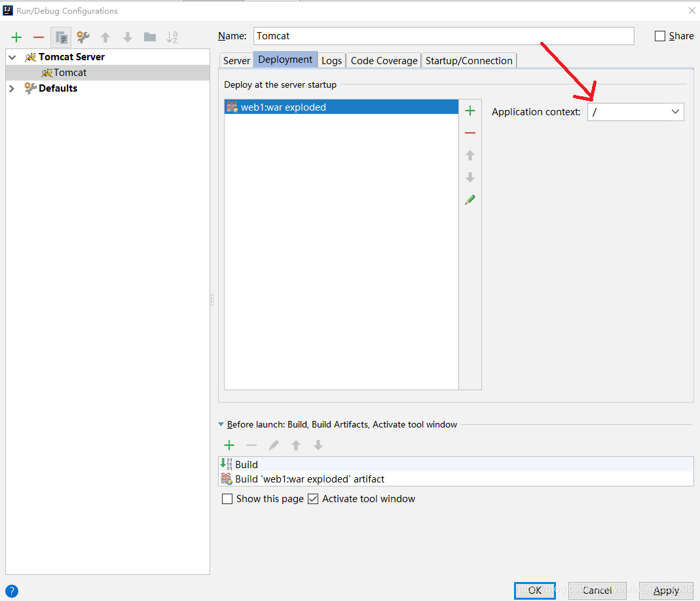Collapse the Before launch section

(221, 424)
